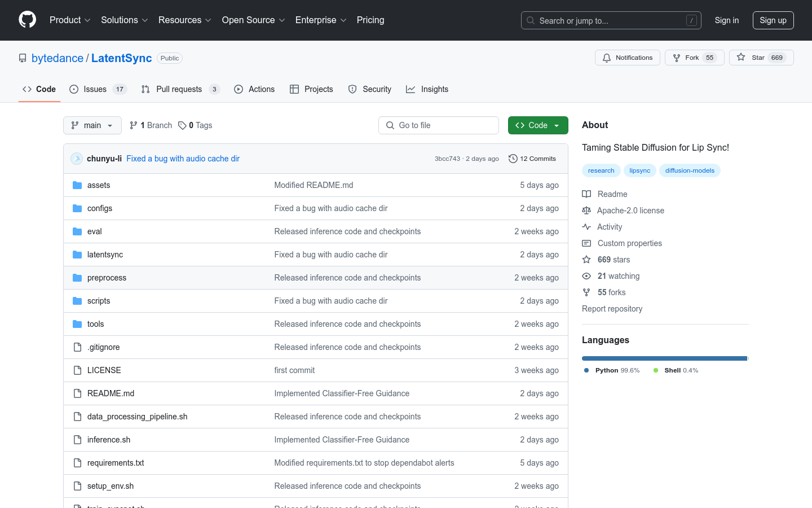Image resolution: width=812 pixels, height=508 pixels.
Task: Click the scale icon beside Apache-2.0 license
Action: [586, 211]
